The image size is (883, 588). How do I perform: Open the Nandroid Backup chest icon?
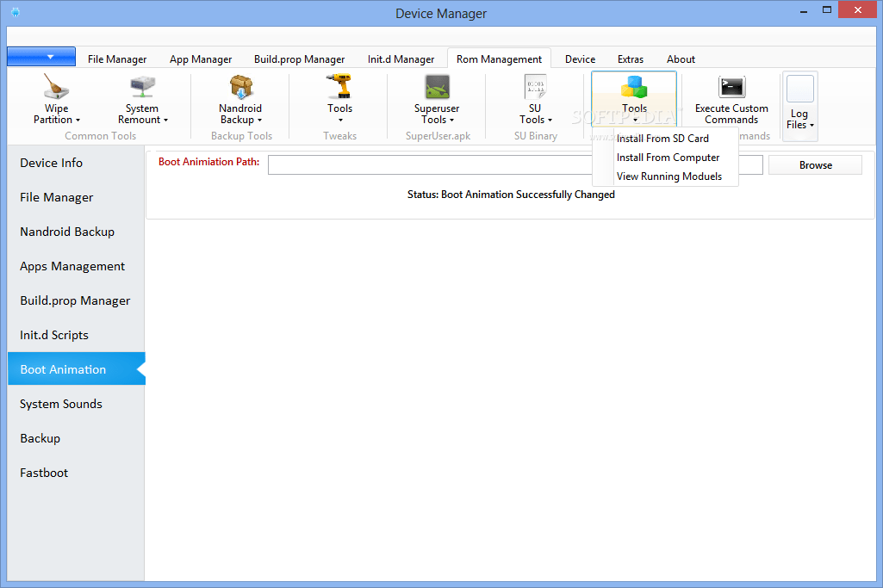[239, 87]
